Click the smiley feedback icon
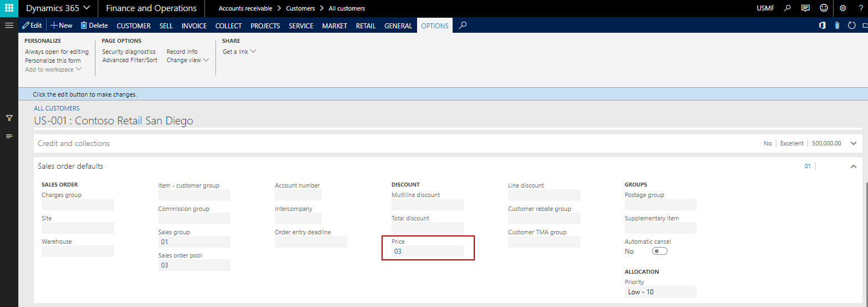 tap(824, 8)
